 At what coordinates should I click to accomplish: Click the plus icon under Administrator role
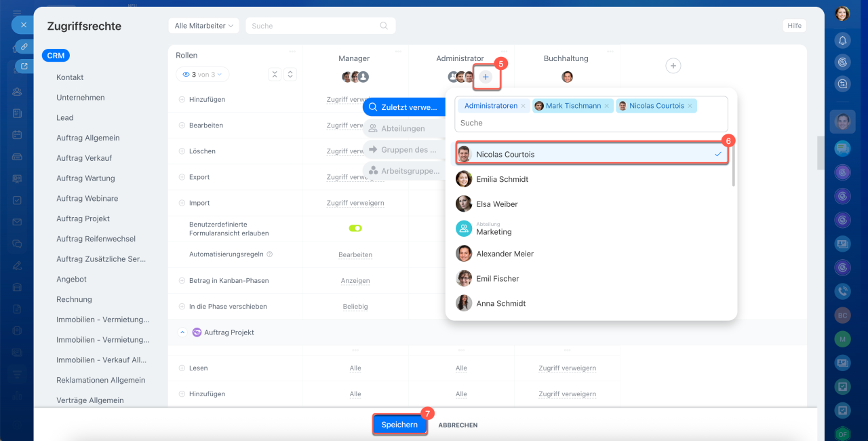(486, 77)
